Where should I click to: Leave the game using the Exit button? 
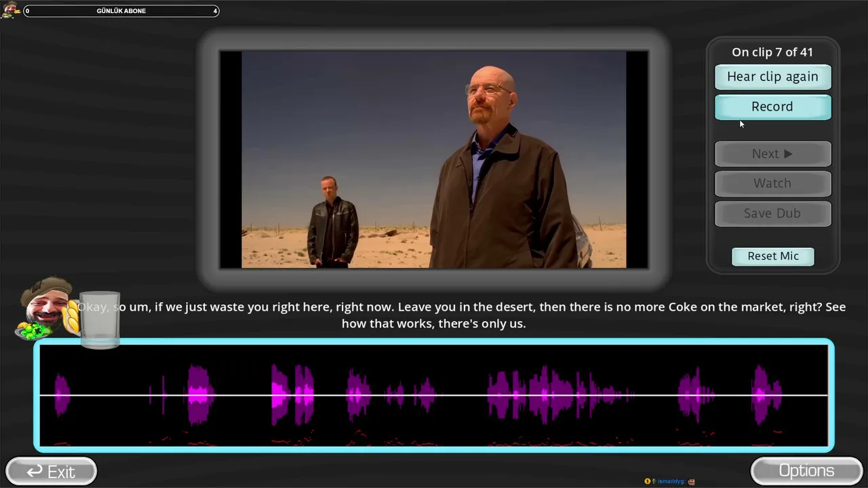click(x=51, y=471)
